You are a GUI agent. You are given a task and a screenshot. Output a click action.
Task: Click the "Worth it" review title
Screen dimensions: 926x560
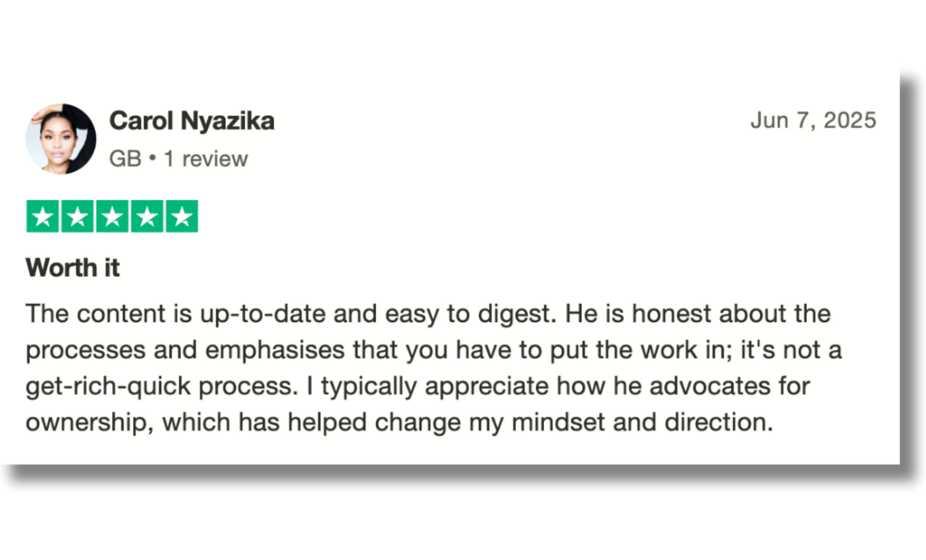[x=73, y=268]
